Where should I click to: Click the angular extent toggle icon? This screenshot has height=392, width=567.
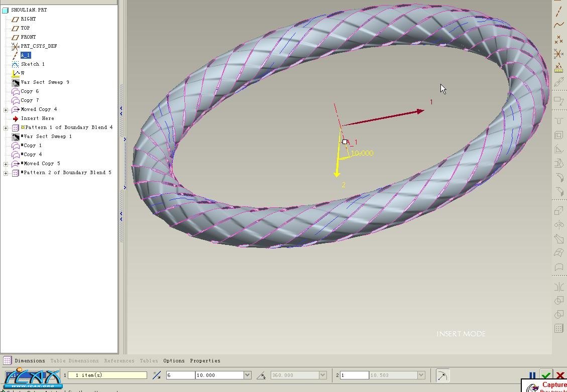pyautogui.click(x=261, y=375)
